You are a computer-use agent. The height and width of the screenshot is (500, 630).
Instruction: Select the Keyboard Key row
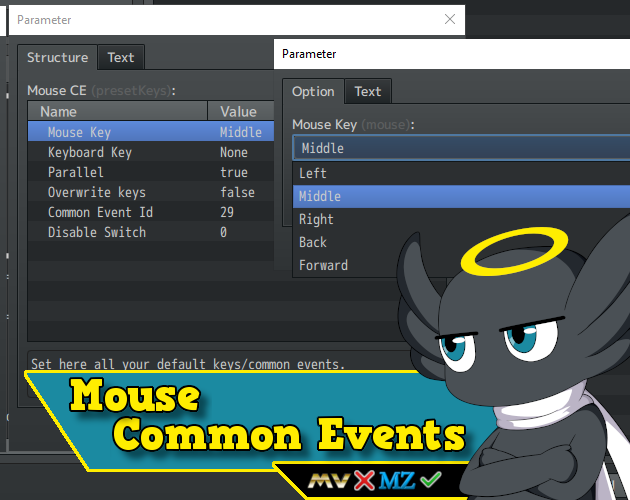[x=151, y=152]
